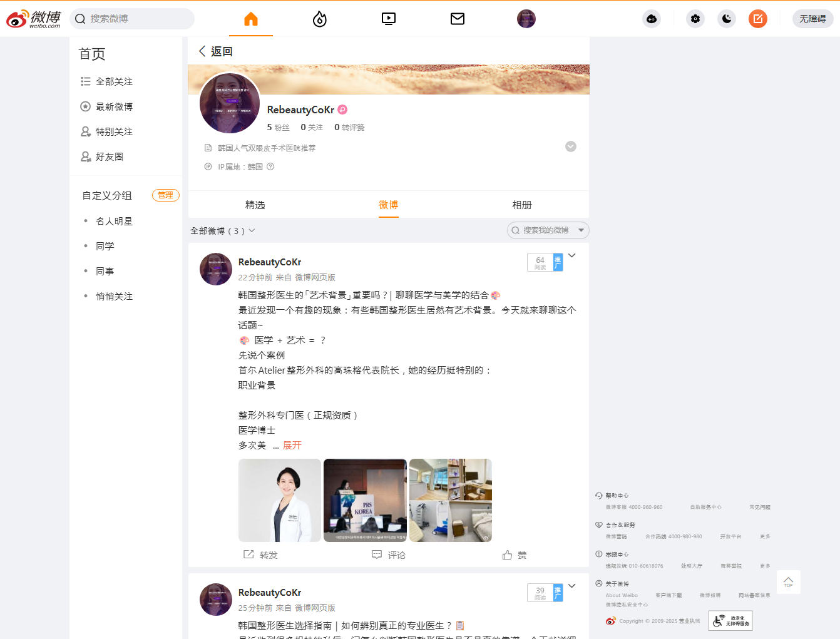
Task: Switch to the 相册 tab
Action: 522,205
